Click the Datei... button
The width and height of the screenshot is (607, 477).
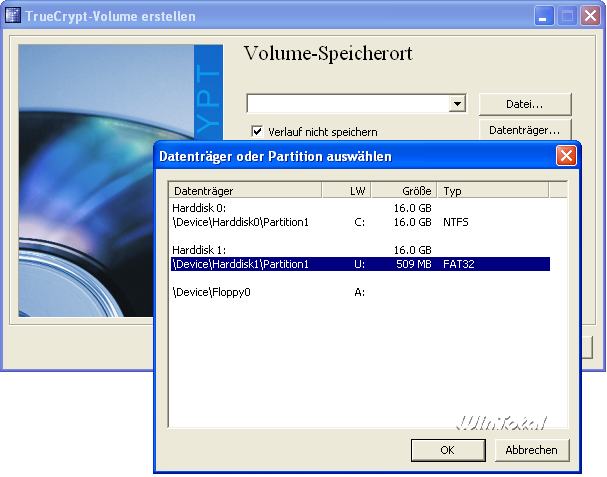(x=525, y=104)
